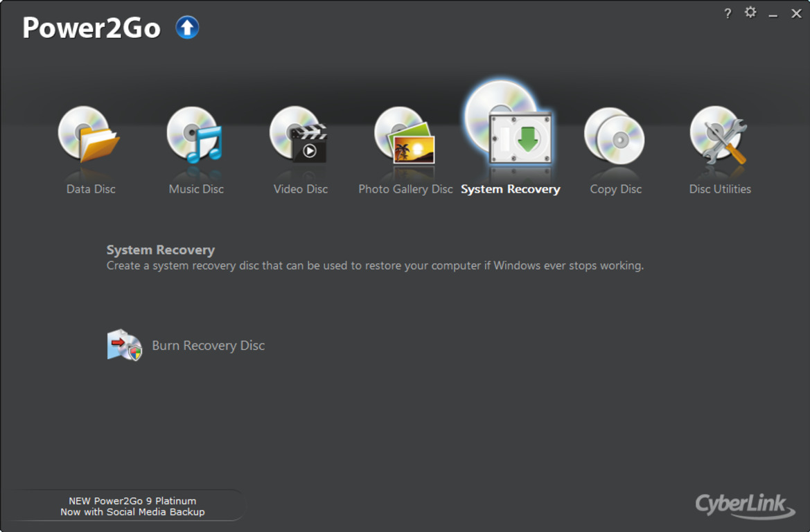Select the Music Disc note icon
810x532 pixels.
click(x=195, y=134)
